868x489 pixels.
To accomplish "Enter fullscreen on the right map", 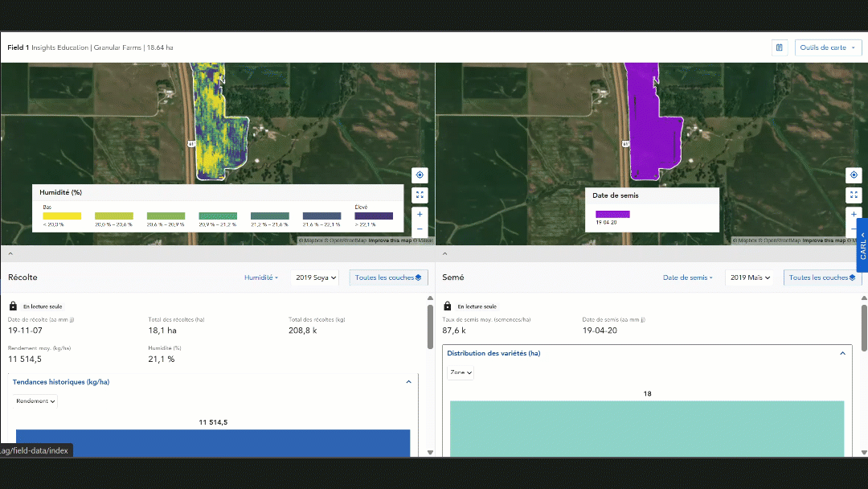I will point(854,195).
